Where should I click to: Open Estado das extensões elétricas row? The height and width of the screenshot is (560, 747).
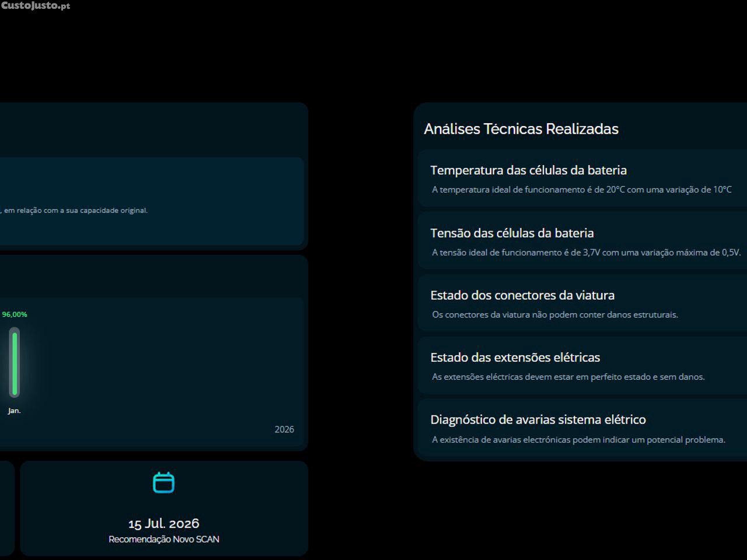click(515, 357)
